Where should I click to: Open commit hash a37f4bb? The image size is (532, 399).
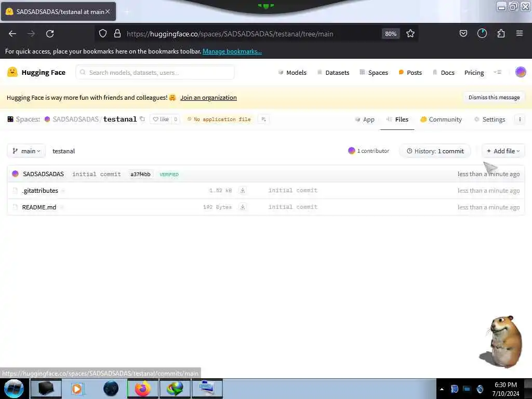click(140, 174)
